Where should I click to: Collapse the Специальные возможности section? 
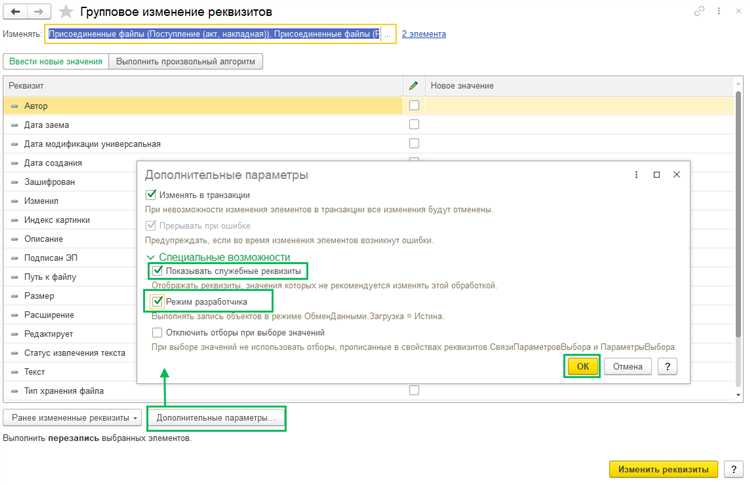(x=150, y=257)
